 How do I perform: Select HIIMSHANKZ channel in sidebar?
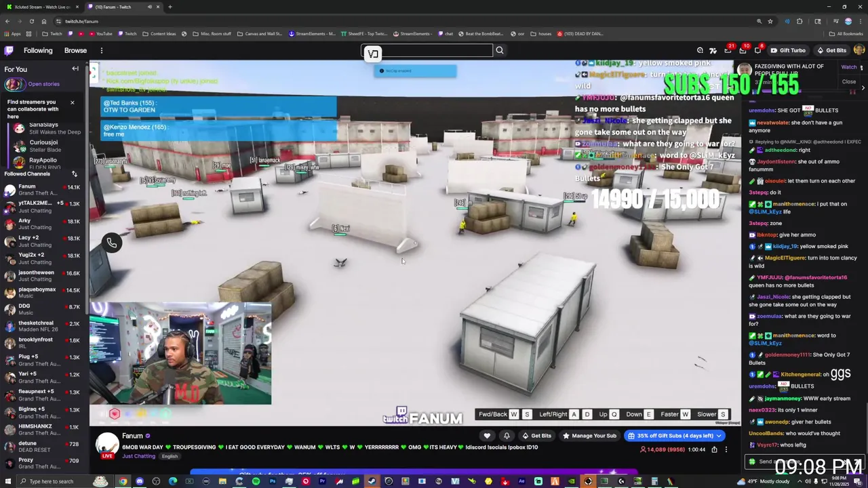44,430
